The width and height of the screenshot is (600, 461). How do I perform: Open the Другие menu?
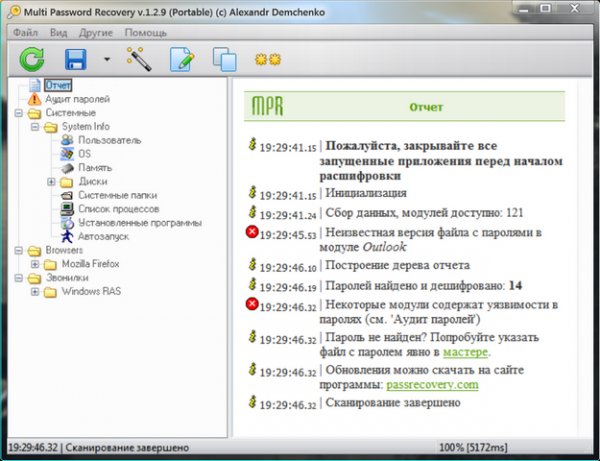click(96, 33)
